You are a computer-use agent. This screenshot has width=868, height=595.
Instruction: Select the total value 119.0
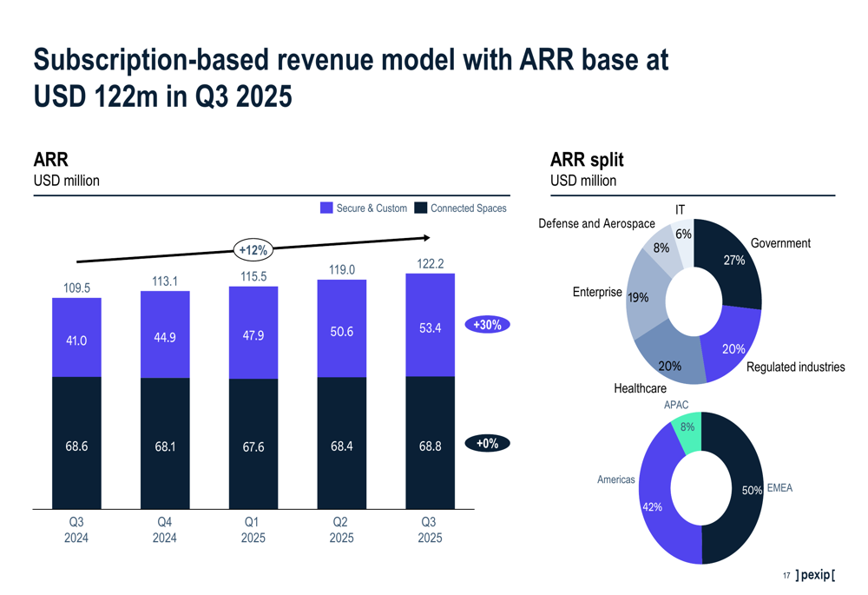(x=341, y=270)
